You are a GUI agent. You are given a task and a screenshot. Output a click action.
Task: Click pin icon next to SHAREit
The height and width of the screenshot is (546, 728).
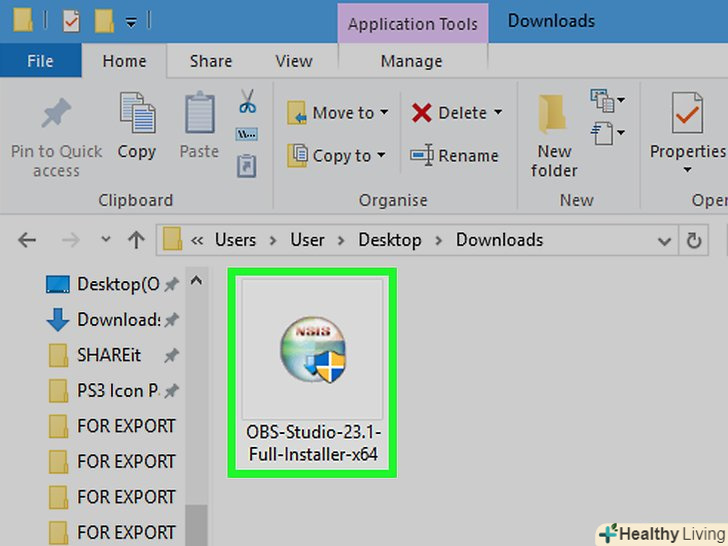pos(172,356)
